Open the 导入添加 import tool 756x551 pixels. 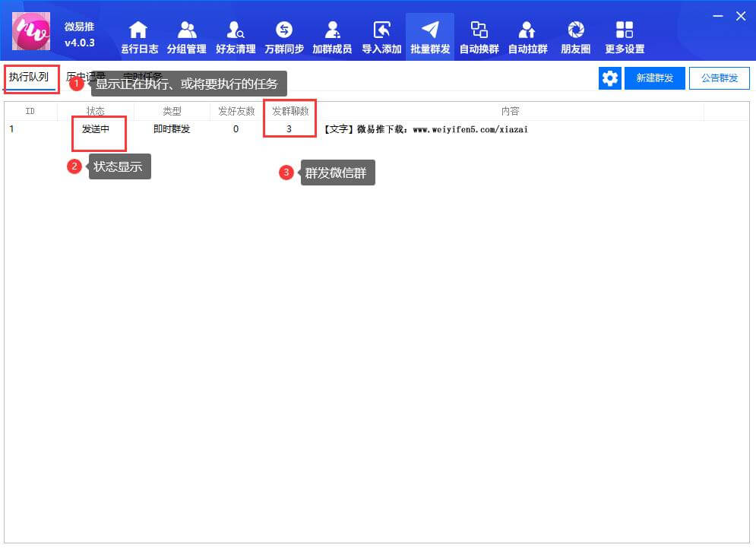tap(381, 37)
